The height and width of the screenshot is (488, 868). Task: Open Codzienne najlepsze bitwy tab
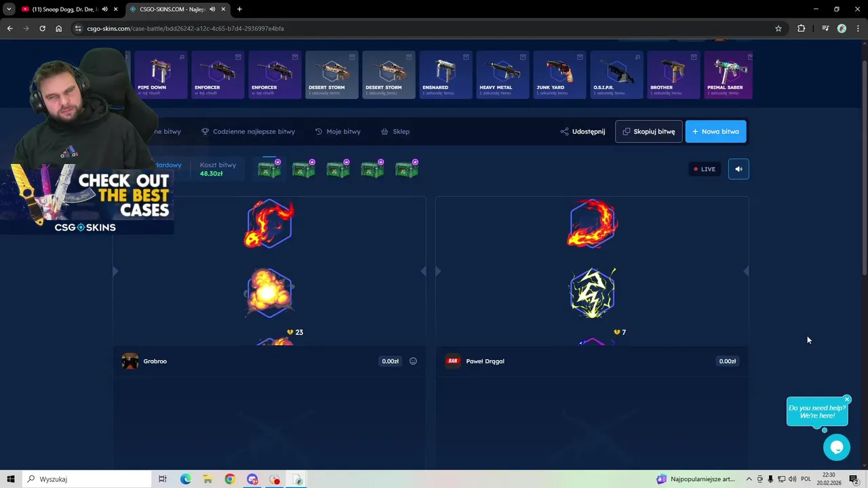tap(248, 131)
